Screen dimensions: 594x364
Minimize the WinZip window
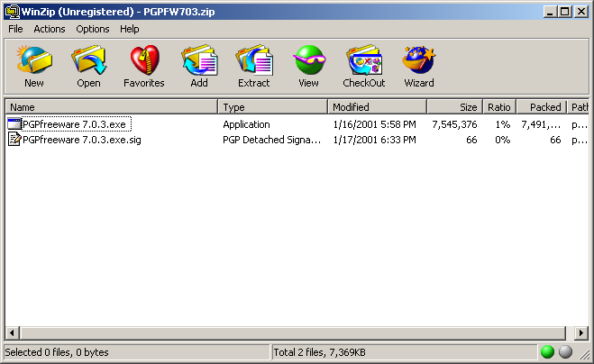pos(550,12)
